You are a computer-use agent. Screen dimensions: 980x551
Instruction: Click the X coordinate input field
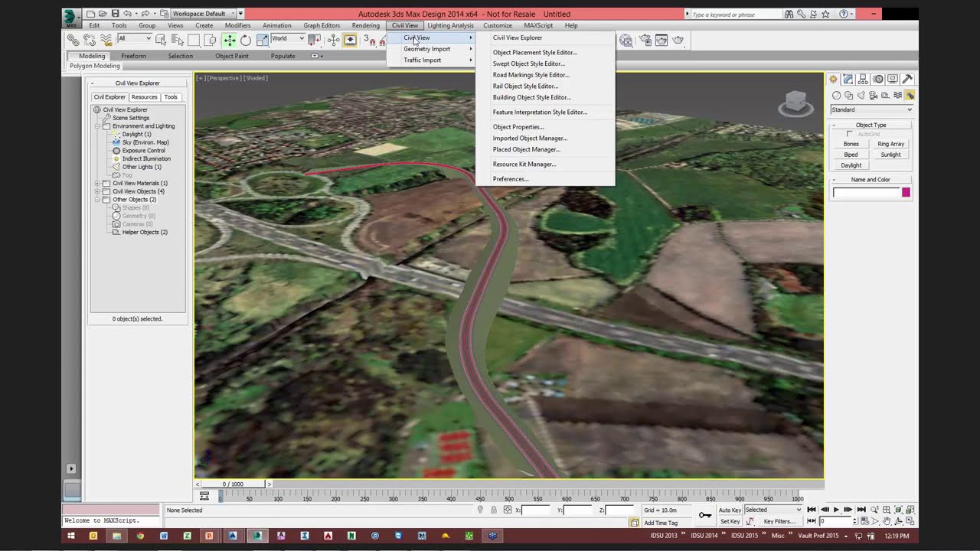[x=537, y=510]
